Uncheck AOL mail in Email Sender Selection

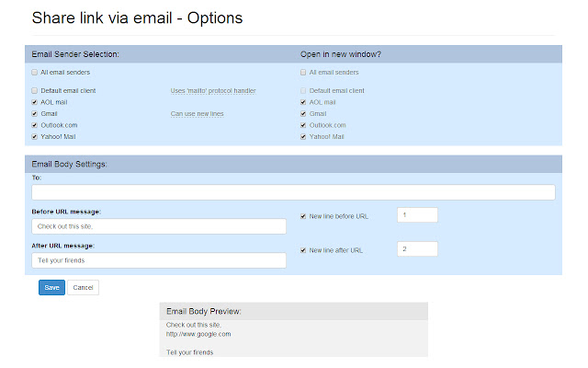click(34, 102)
